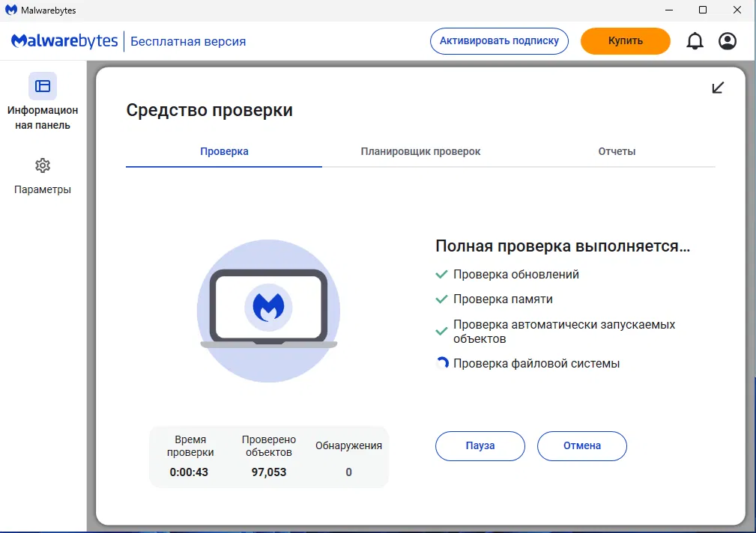Switch to the Проверка tab
Viewport: 756px width, 533px height.
click(x=224, y=151)
